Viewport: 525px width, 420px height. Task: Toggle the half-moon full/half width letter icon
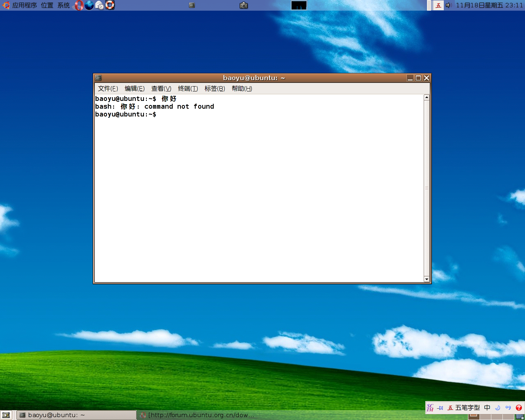click(x=498, y=408)
